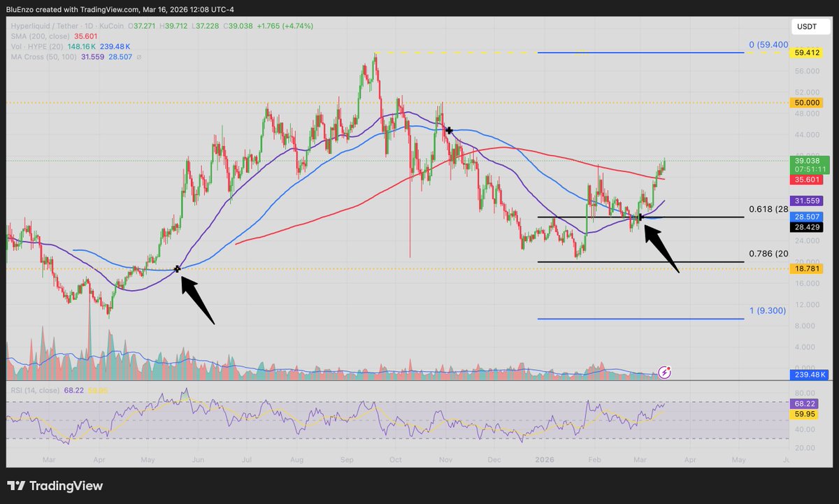Click the purple flash event icon above the volume axis
839x504 pixels.
[x=665, y=373]
